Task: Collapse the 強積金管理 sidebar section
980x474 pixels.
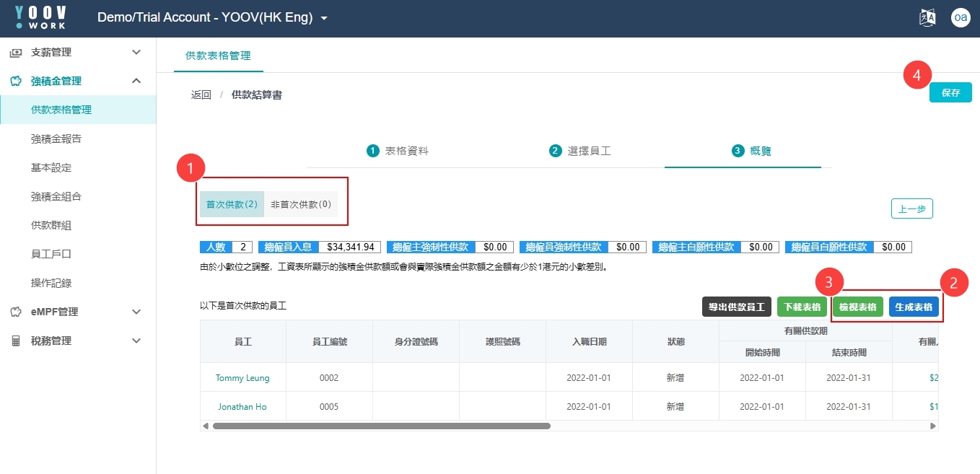Action: point(136,82)
